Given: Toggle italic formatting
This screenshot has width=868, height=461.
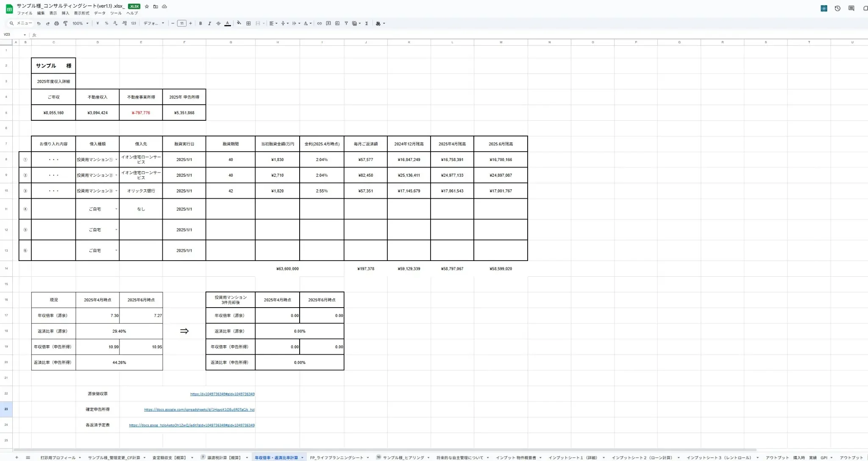Looking at the screenshot, I should pyautogui.click(x=209, y=23).
